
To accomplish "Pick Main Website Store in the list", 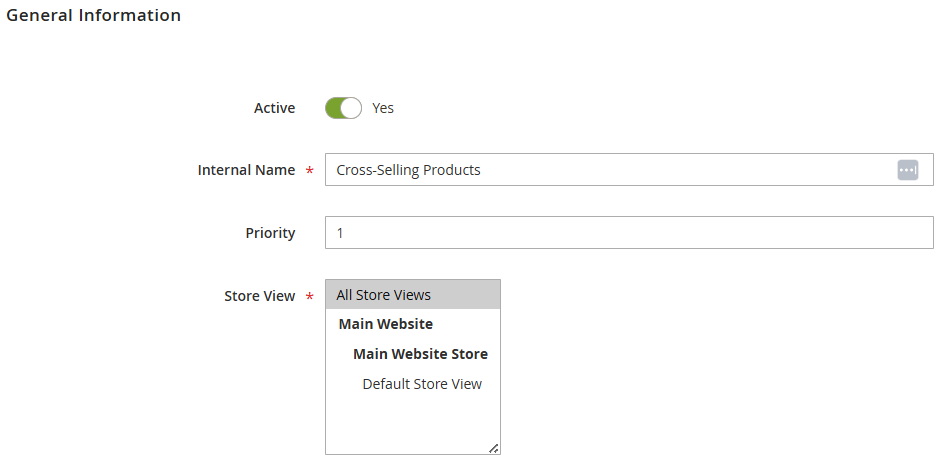I will (419, 354).
